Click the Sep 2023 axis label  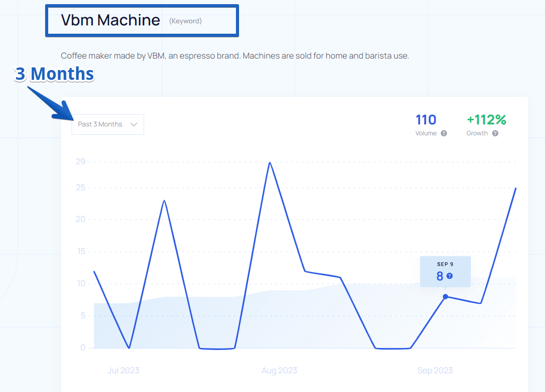[x=435, y=370]
